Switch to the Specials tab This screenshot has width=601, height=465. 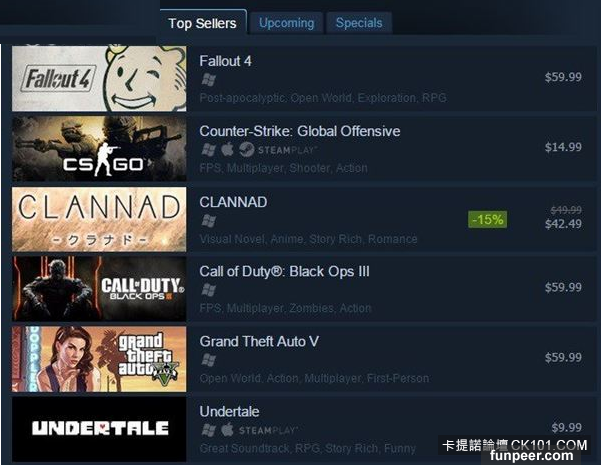(x=359, y=23)
